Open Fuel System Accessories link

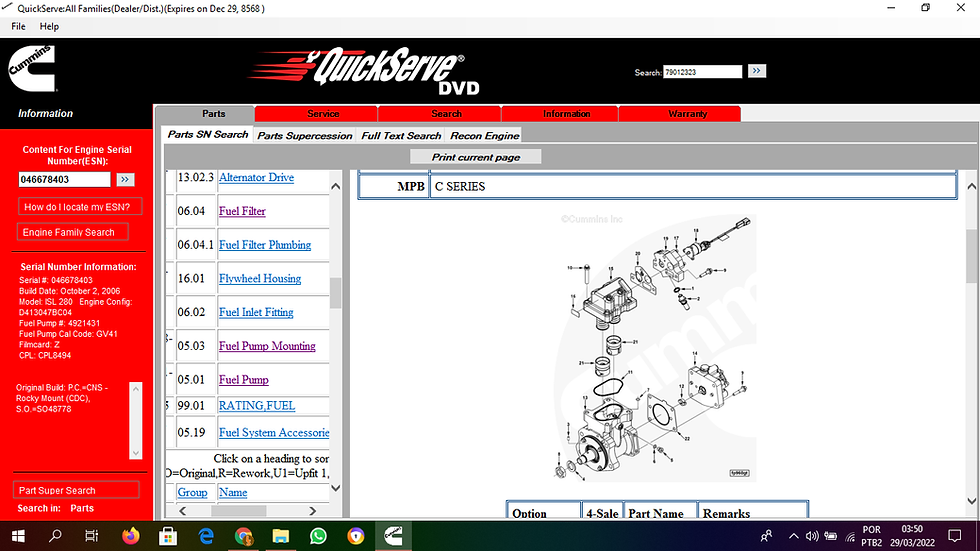point(274,432)
